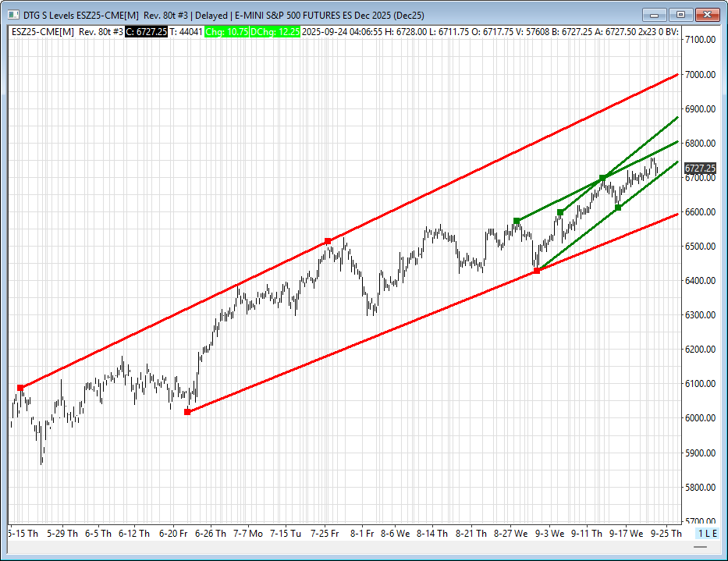Click the '8-14 Th' date label

point(432,534)
